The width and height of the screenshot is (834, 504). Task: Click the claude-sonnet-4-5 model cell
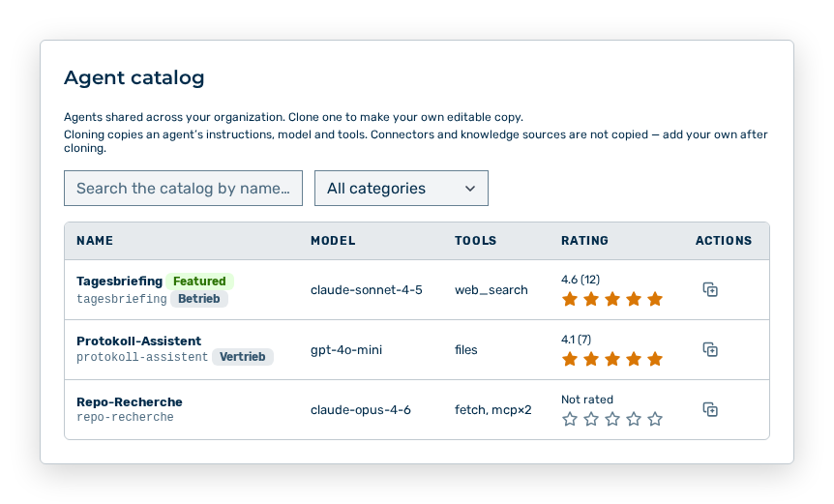click(367, 290)
